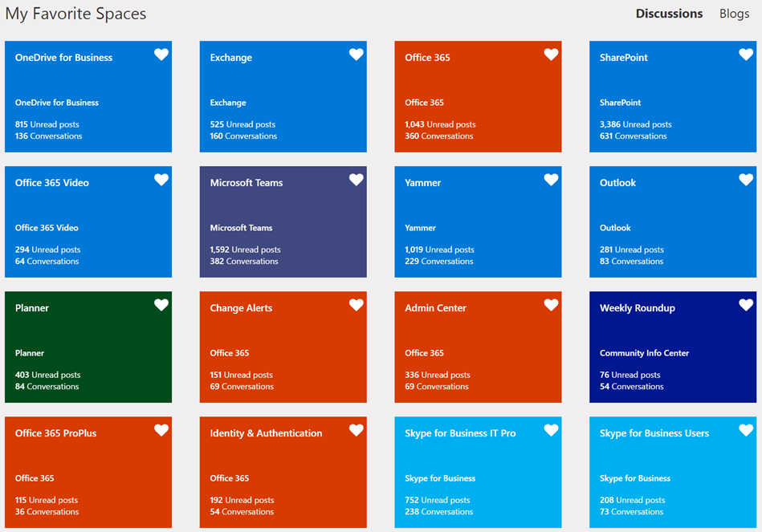Click the Identity & Authentication heart icon
Viewport: 762px width, 532px height.
357,430
